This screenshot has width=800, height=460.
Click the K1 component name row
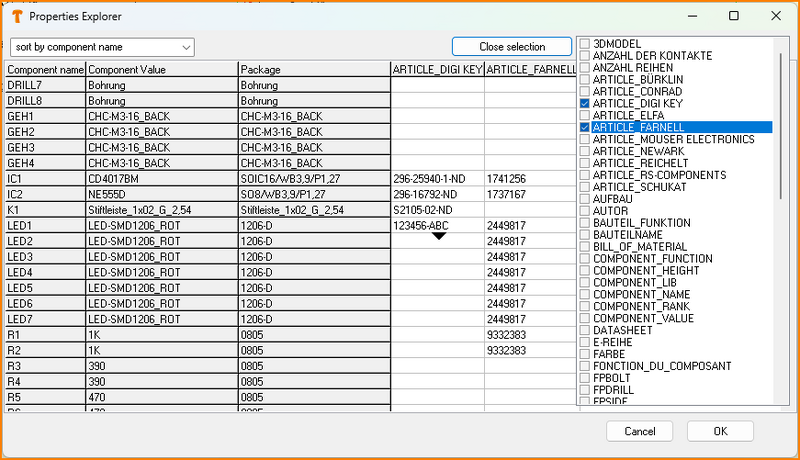click(45, 210)
